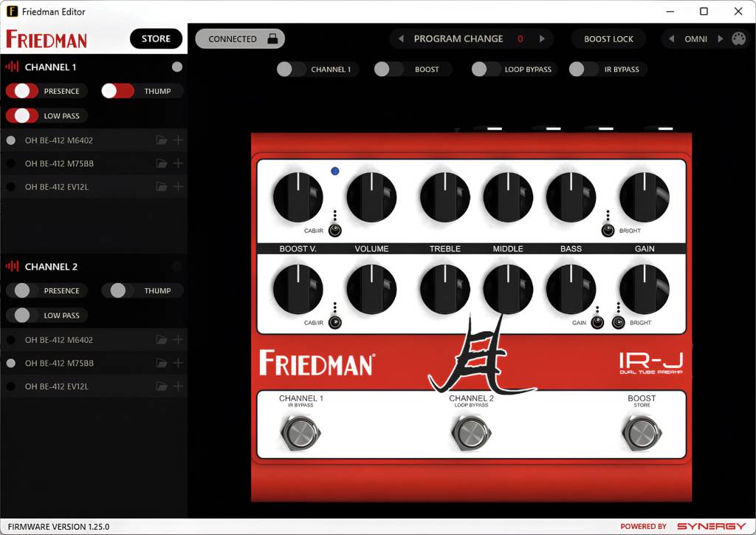Enable the THUMP toggle on Channel 2
The width and height of the screenshot is (756, 535).
coord(117,290)
